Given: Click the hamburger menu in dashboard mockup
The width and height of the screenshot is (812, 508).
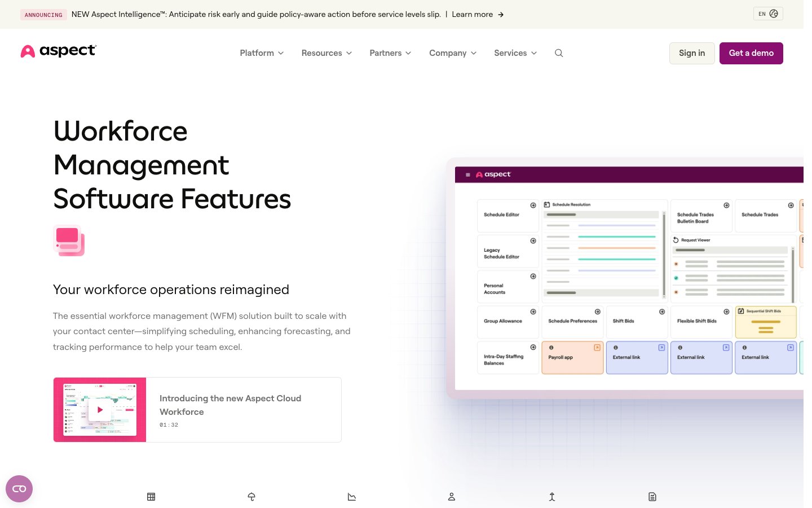Looking at the screenshot, I should tap(467, 174).
